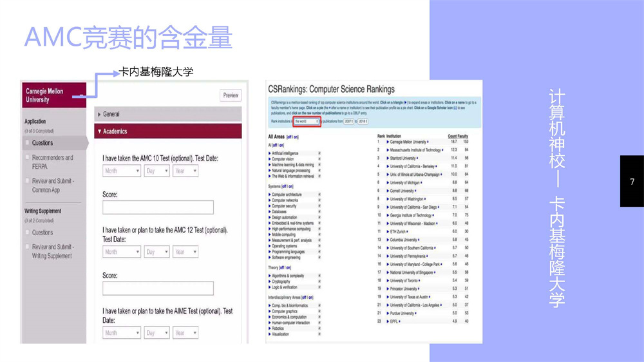The height and width of the screenshot is (362, 644).
Task: Open the AMC 12 test Year dropdown
Action: pyautogui.click(x=185, y=252)
